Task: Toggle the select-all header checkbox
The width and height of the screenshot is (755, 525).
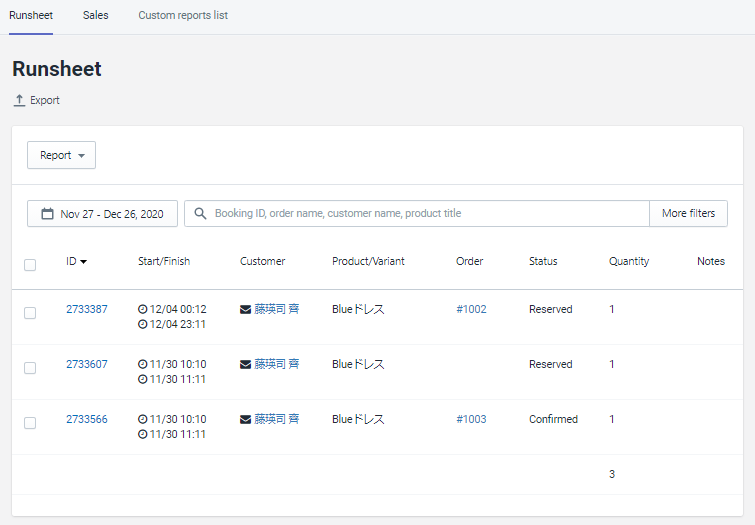Action: click(30, 265)
